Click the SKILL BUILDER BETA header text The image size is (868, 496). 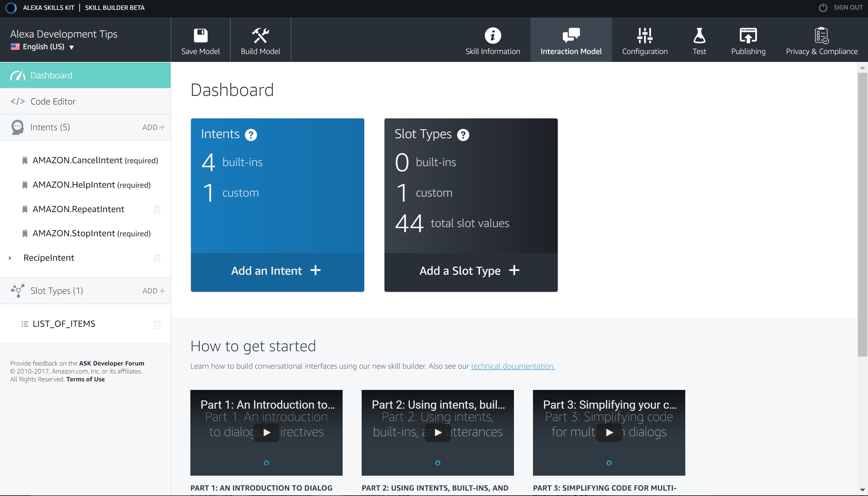[115, 8]
